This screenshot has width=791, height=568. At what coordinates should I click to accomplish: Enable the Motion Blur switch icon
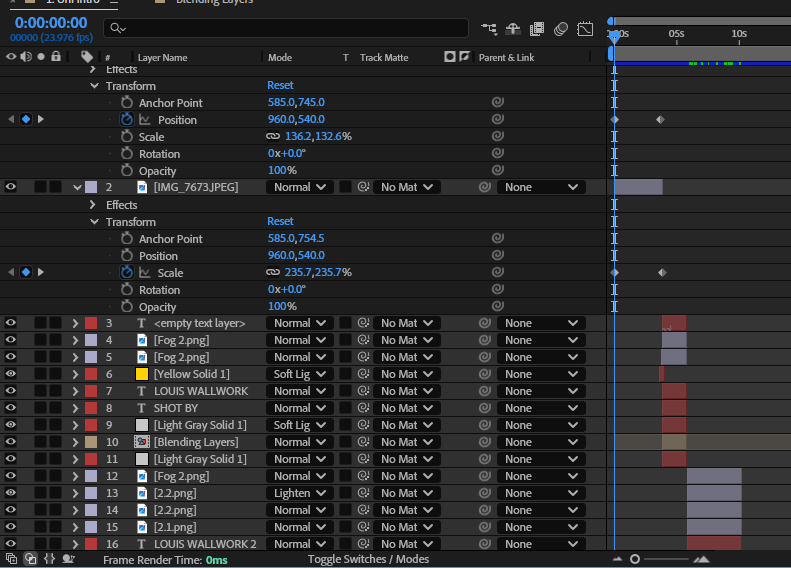(561, 29)
